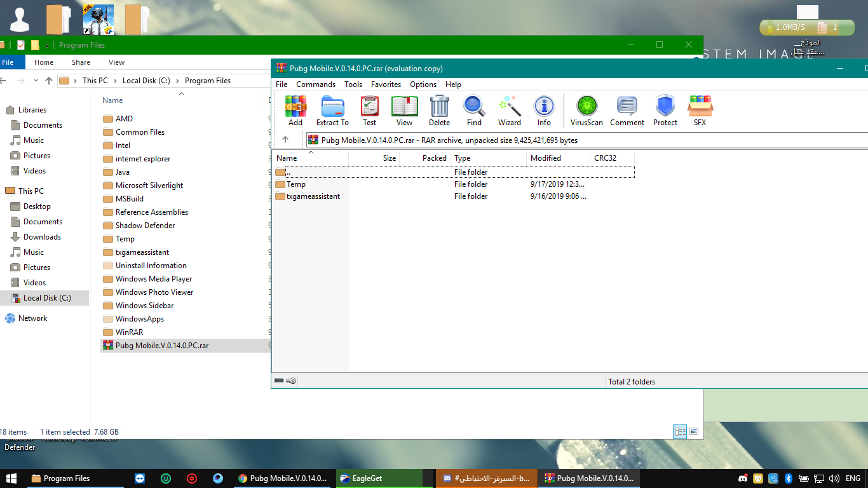Sort archive list by Modified column
Image resolution: width=868 pixels, height=488 pixels.
(545, 158)
